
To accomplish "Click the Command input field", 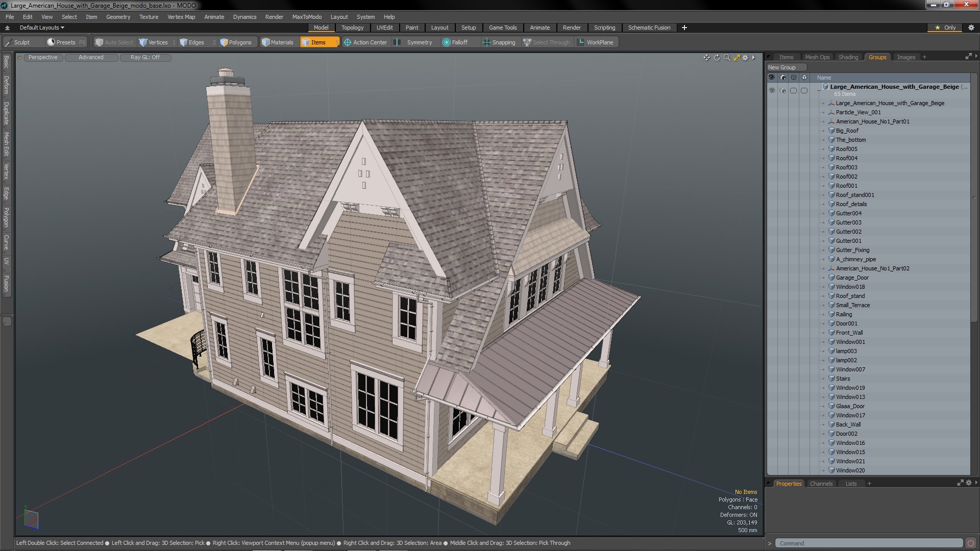I will point(868,543).
